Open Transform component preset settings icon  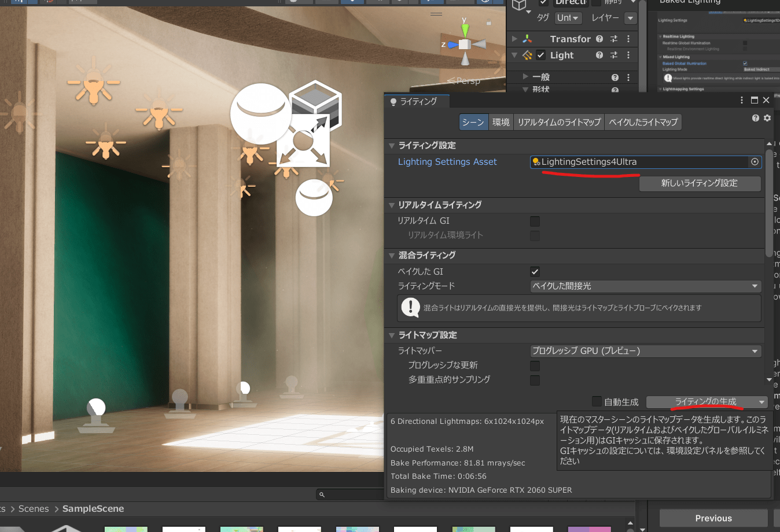(x=614, y=39)
